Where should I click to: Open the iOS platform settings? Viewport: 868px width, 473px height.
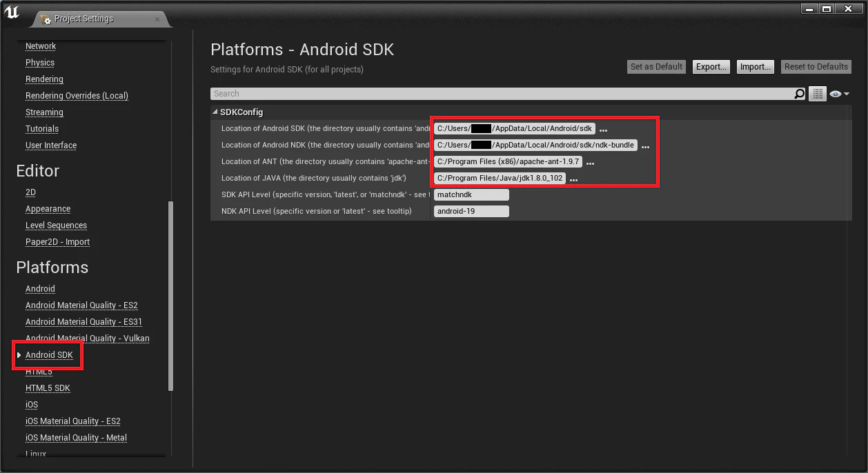click(x=32, y=405)
